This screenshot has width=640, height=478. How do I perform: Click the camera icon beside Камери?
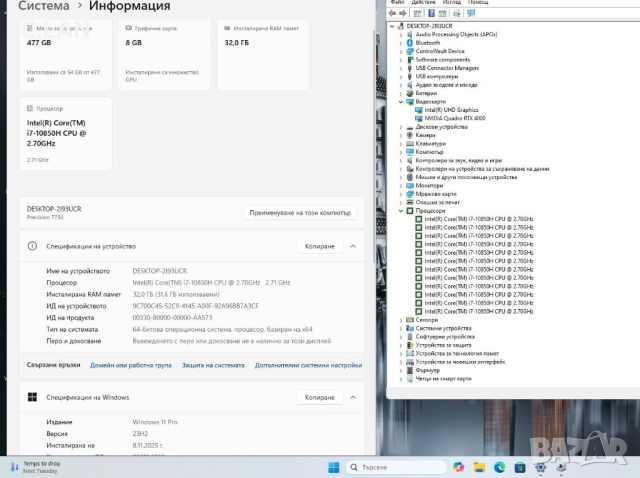coord(410,135)
